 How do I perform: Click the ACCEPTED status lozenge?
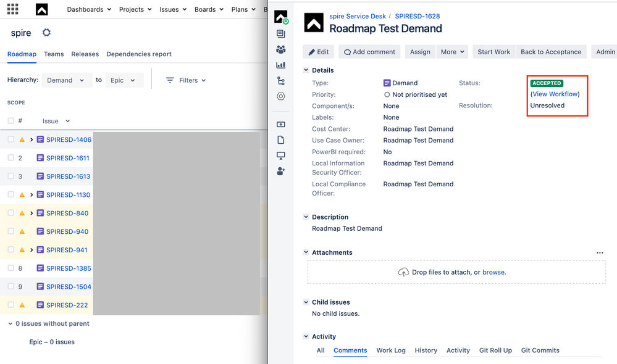(x=547, y=83)
